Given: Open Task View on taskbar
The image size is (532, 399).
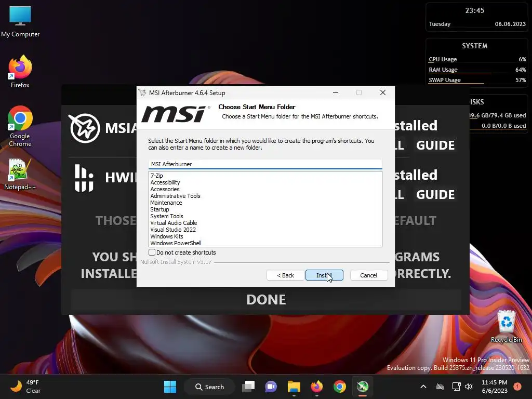Looking at the screenshot, I should (x=248, y=387).
